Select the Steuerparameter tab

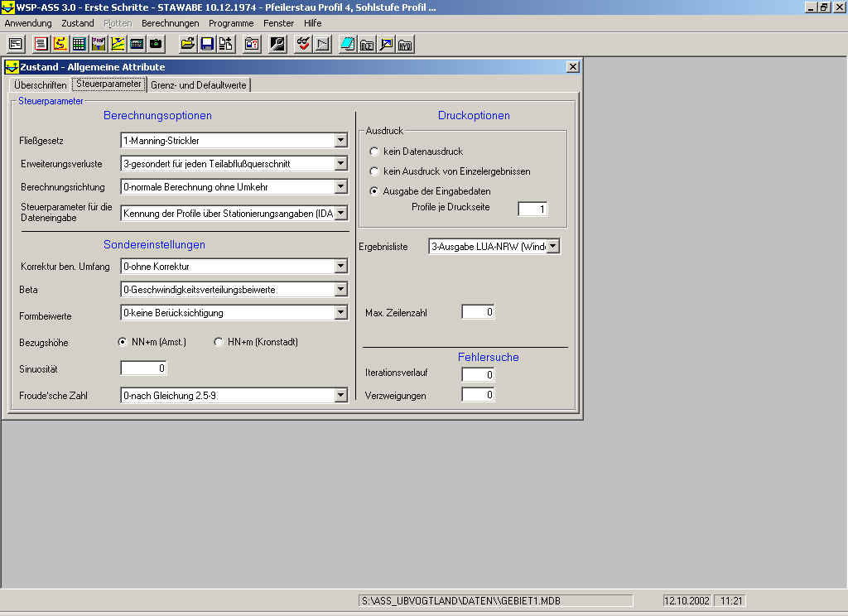108,84
